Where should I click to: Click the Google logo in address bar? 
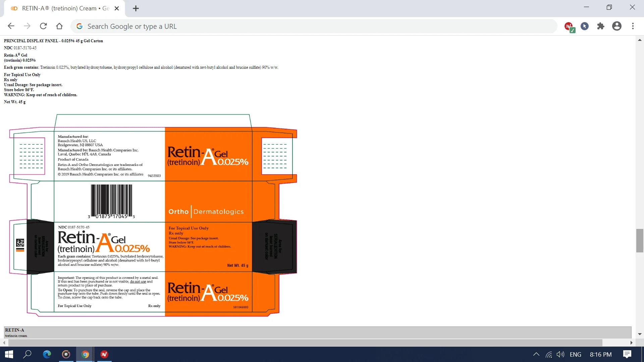(79, 26)
